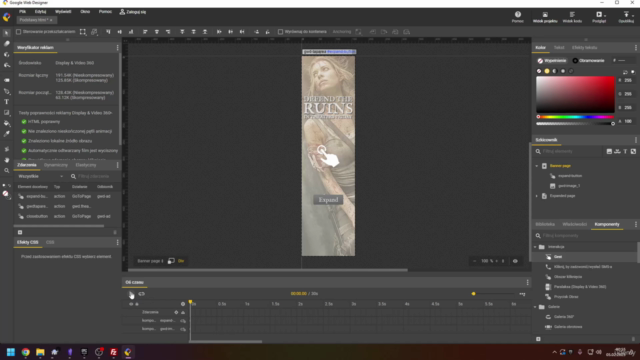Select the Hand pan tool
Image resolution: width=640 pixels, height=360 pixels.
click(6, 160)
